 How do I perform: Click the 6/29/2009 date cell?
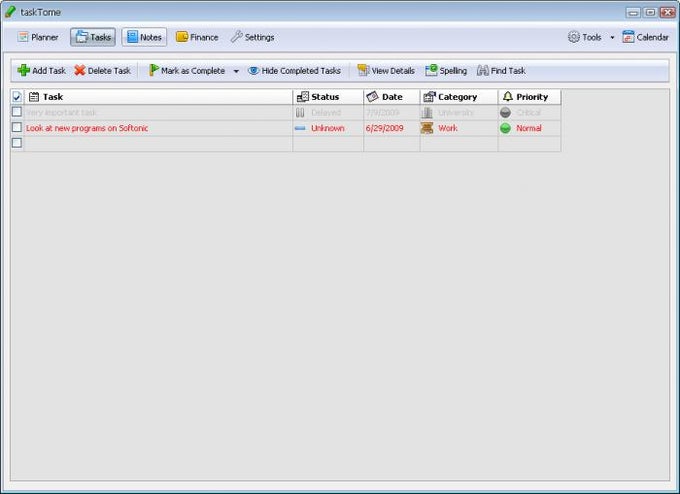392,128
